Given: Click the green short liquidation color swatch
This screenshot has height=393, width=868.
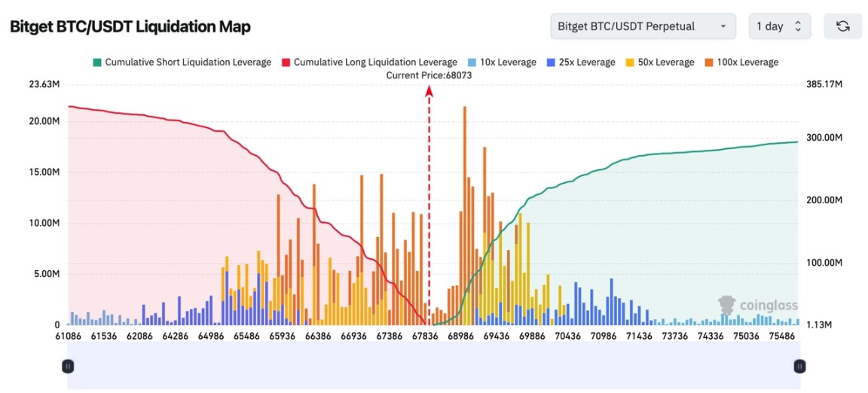Looking at the screenshot, I should coord(96,62).
